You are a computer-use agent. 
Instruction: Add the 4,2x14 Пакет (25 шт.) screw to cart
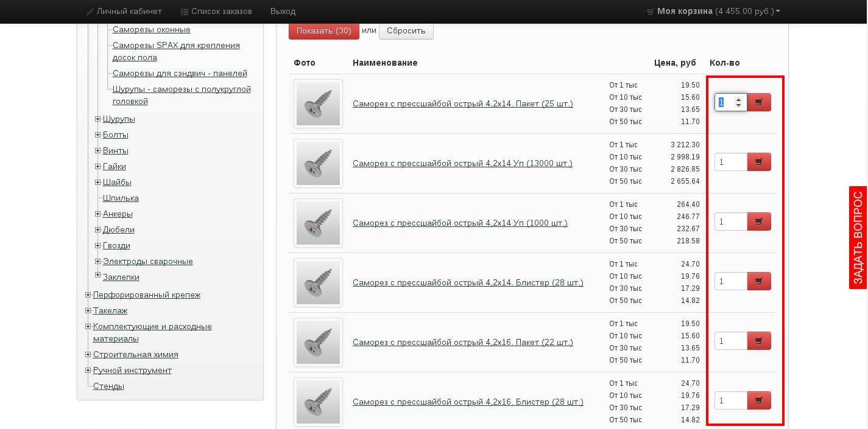759,102
